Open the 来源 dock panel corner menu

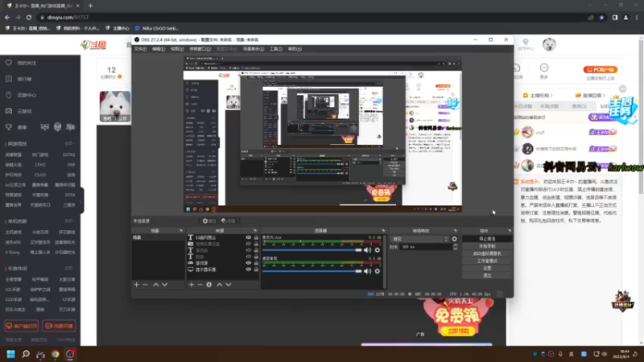click(255, 231)
